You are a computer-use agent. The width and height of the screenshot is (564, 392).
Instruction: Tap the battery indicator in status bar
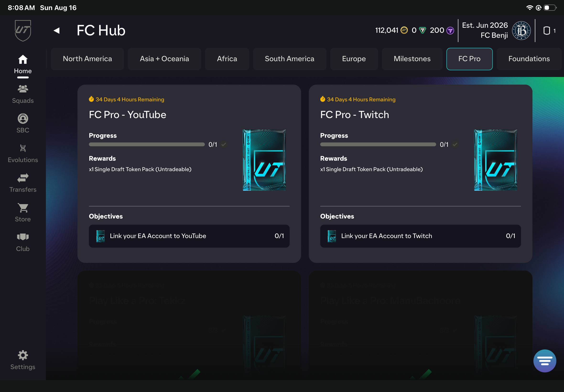pos(550,8)
